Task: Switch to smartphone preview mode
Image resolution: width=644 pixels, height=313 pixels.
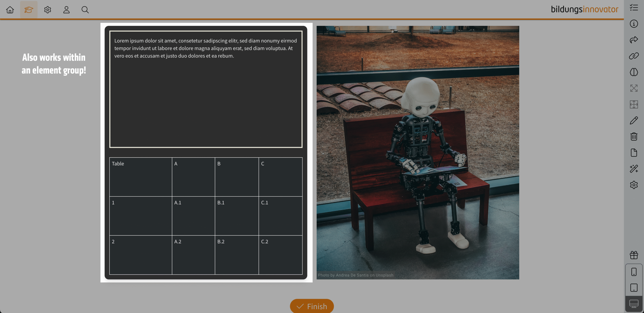Action: (634, 272)
